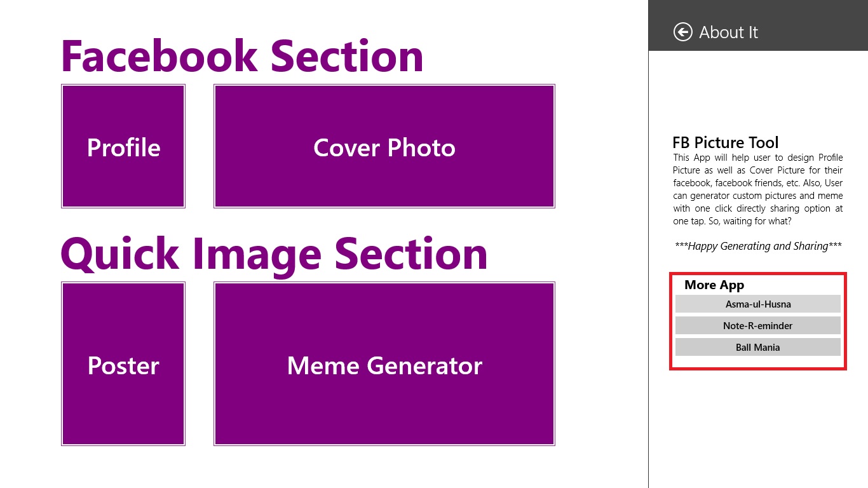Click the Happy Generating and Sharing text

[x=758, y=246]
